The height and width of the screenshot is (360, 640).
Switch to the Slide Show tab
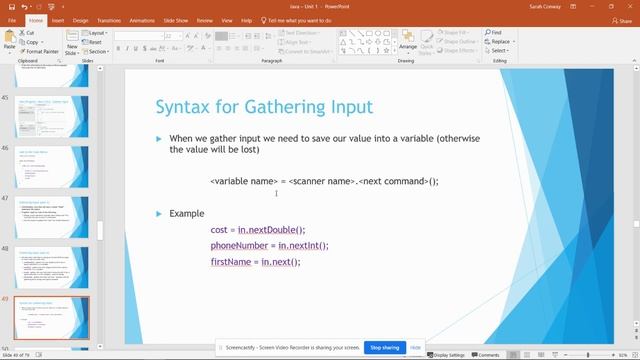[x=176, y=20]
